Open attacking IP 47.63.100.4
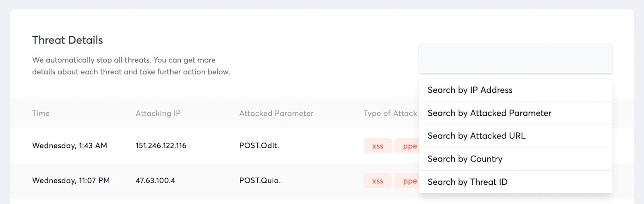The height and width of the screenshot is (204, 644). click(x=155, y=181)
